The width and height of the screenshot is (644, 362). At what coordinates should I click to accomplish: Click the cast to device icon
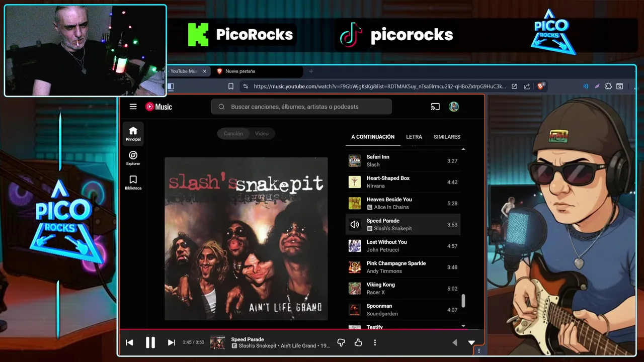pyautogui.click(x=435, y=107)
